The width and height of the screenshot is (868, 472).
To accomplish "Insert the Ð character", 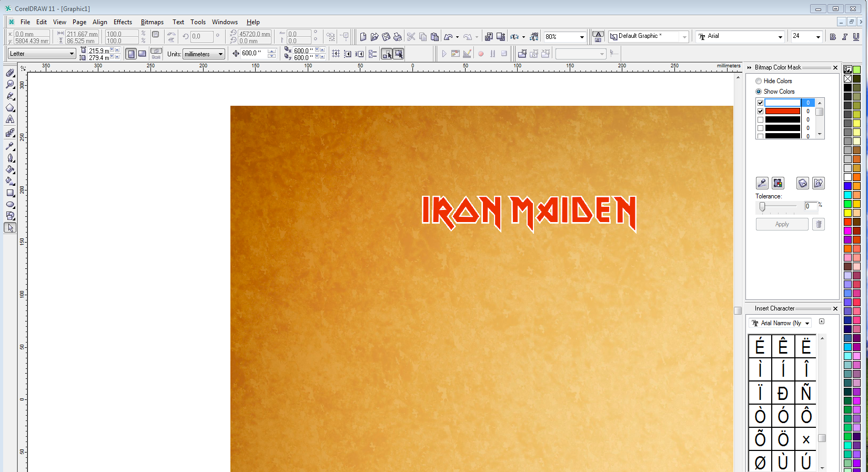I will pyautogui.click(x=783, y=393).
